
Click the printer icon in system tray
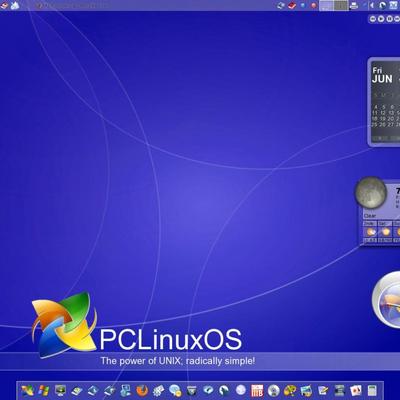[x=354, y=5]
